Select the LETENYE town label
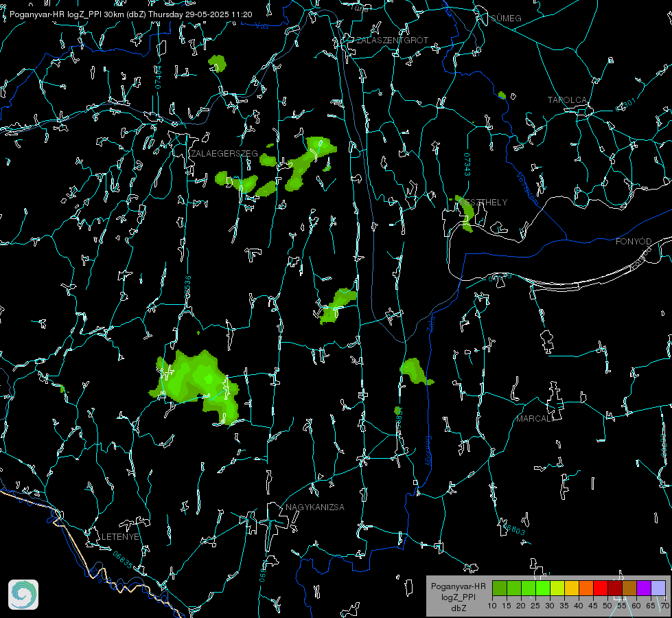Screen dimensions: 672x618 (x=120, y=536)
